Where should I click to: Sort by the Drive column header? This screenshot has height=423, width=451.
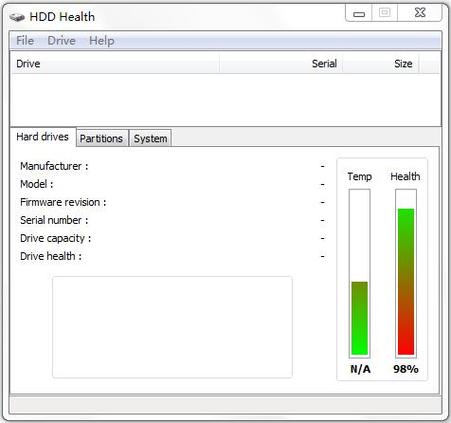[x=115, y=63]
